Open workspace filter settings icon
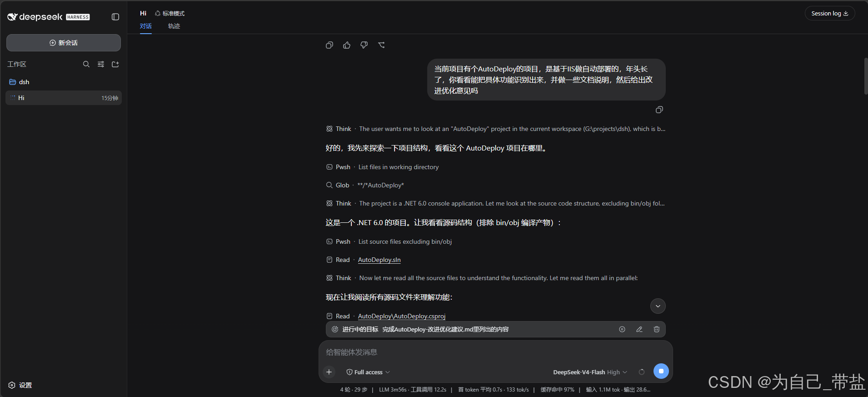This screenshot has width=868, height=397. (101, 64)
